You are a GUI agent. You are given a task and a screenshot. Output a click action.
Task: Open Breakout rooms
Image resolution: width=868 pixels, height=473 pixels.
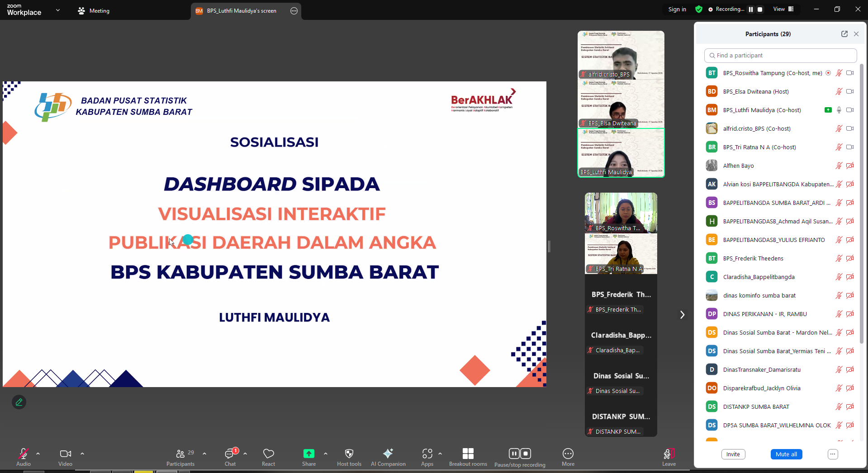tap(468, 456)
